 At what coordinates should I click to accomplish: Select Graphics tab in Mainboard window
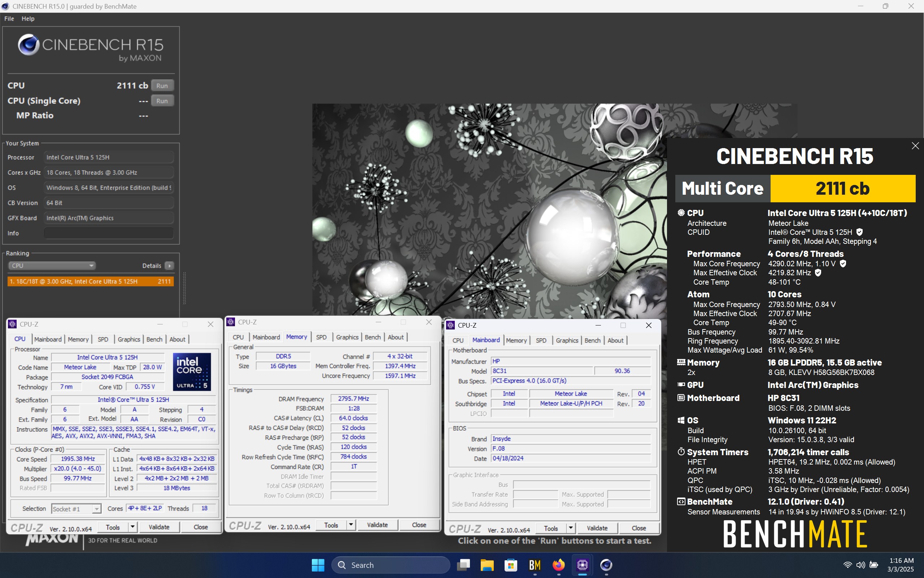point(567,340)
